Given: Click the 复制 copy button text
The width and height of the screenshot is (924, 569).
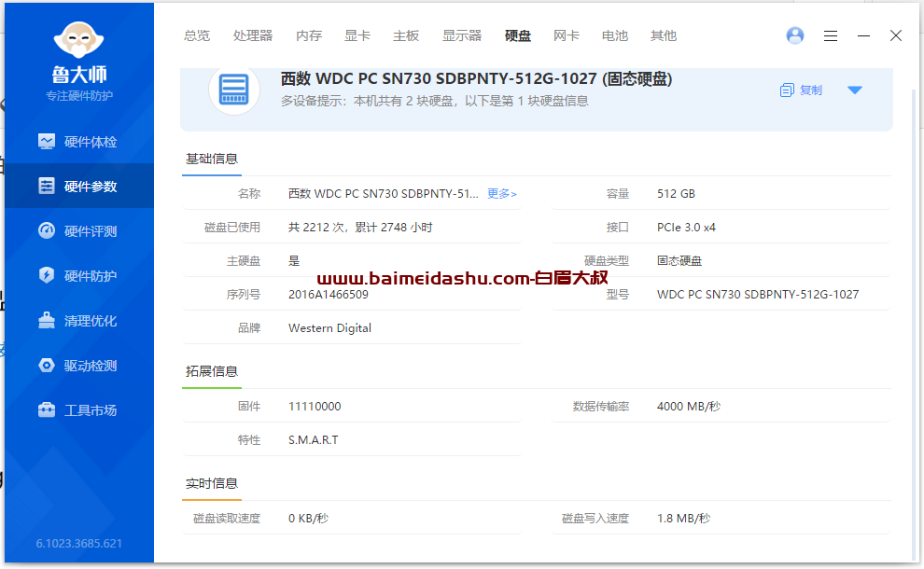Looking at the screenshot, I should coord(811,90).
